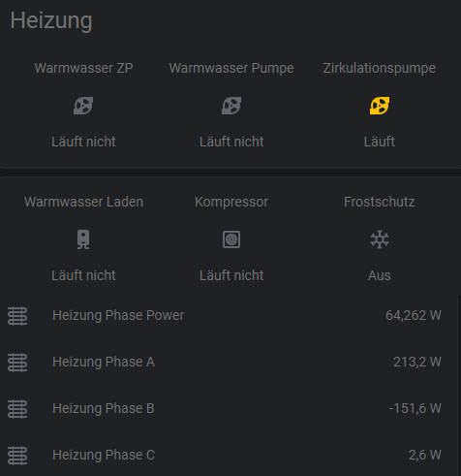
Task: Click the Zirkulationspumpe 'Läuft' status text
Action: [380, 142]
